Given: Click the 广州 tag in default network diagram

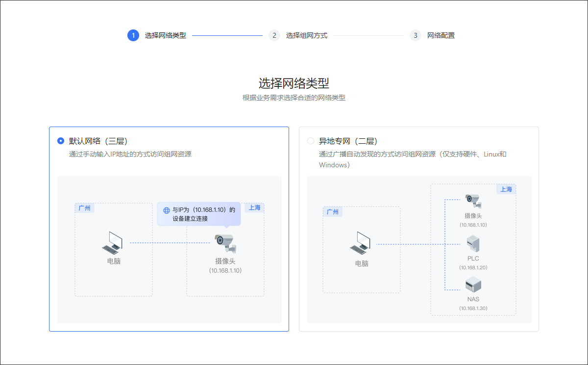Looking at the screenshot, I should (x=85, y=208).
